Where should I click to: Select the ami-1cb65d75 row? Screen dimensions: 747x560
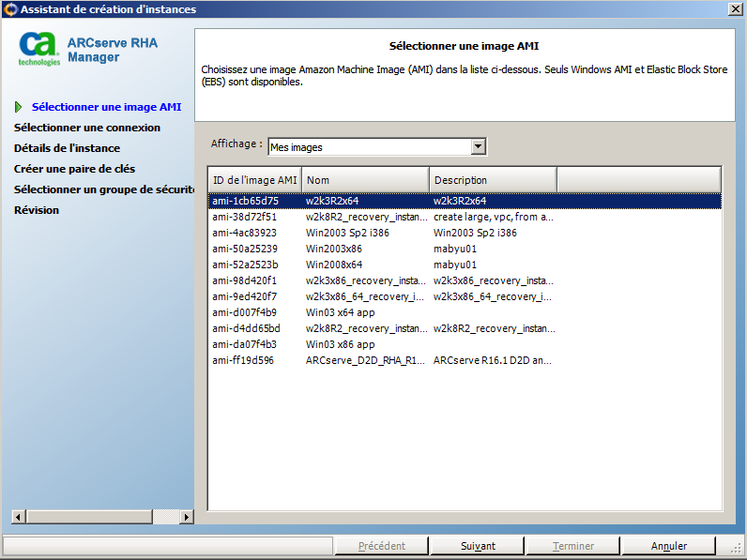[245, 201]
